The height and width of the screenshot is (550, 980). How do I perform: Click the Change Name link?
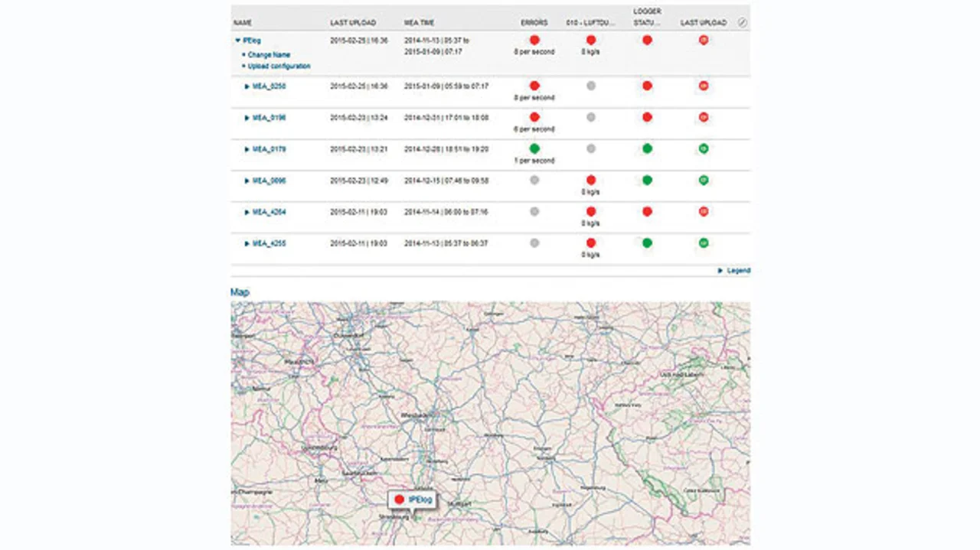[x=269, y=55]
